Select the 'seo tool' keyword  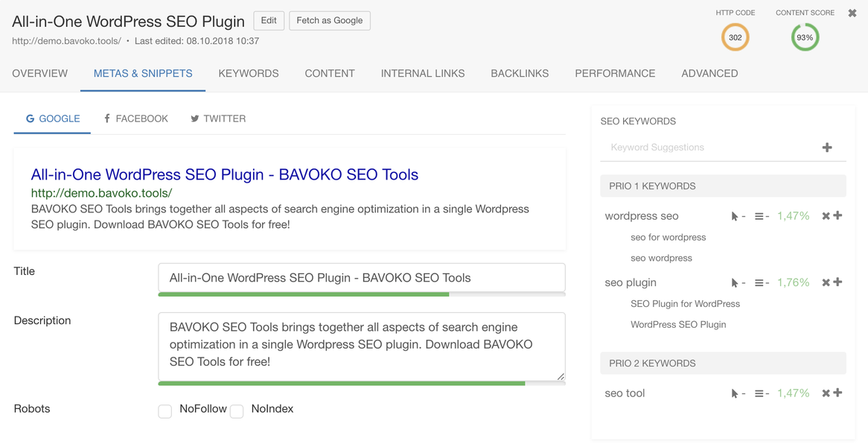tap(625, 393)
